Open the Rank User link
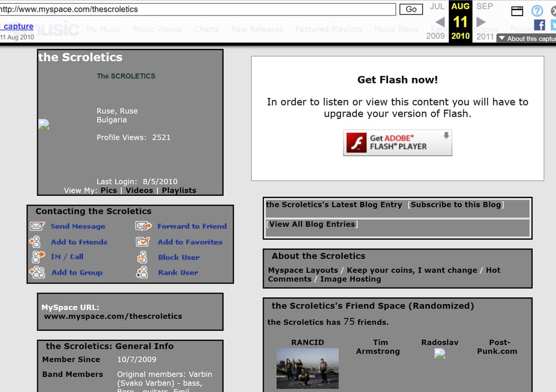 [178, 272]
